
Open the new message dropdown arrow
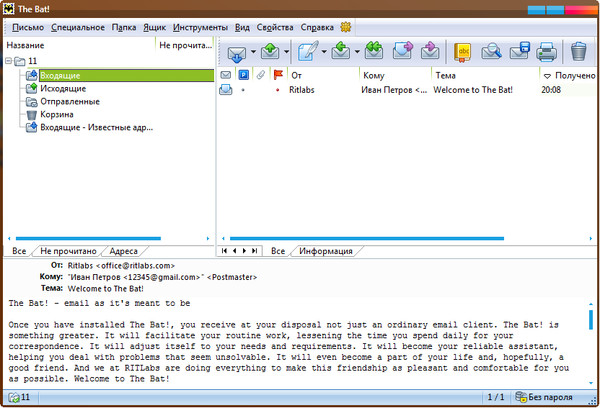324,52
